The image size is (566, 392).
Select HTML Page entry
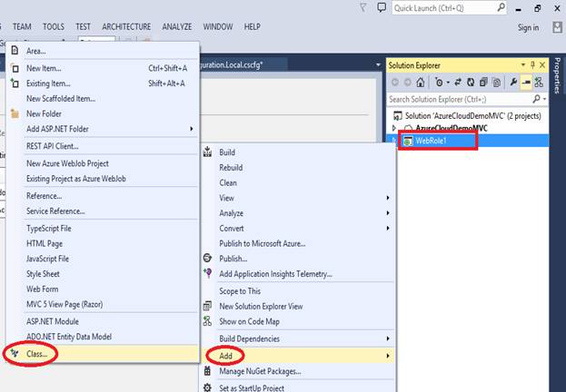pos(103,243)
